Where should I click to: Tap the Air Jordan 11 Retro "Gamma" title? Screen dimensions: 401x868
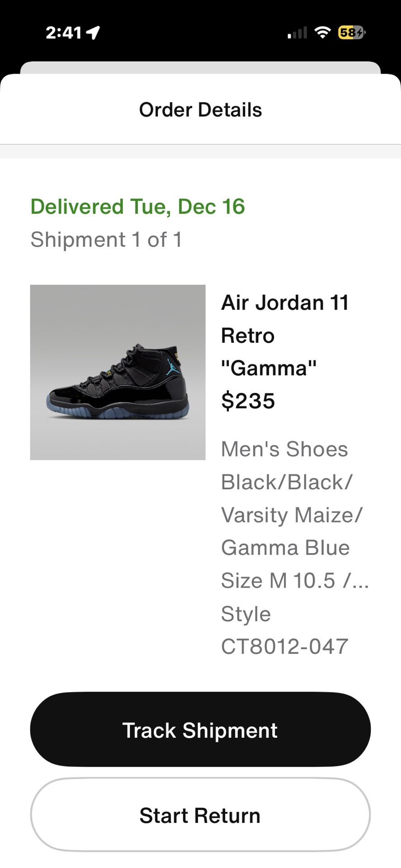click(x=285, y=335)
